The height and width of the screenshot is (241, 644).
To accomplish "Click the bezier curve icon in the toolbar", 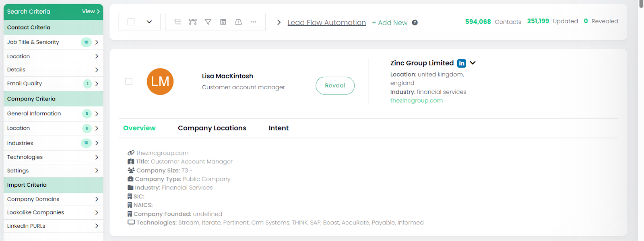I will [x=193, y=22].
